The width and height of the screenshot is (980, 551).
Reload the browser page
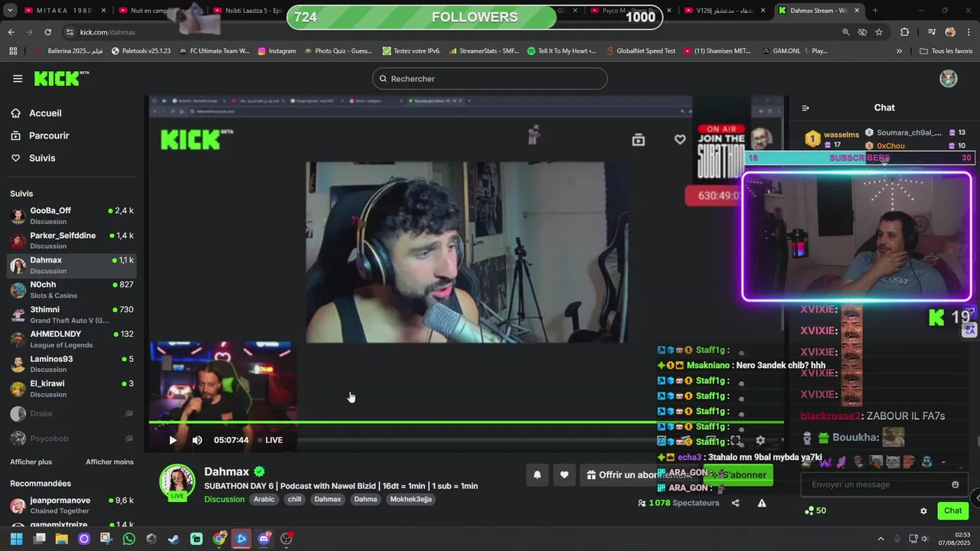[x=47, y=32]
